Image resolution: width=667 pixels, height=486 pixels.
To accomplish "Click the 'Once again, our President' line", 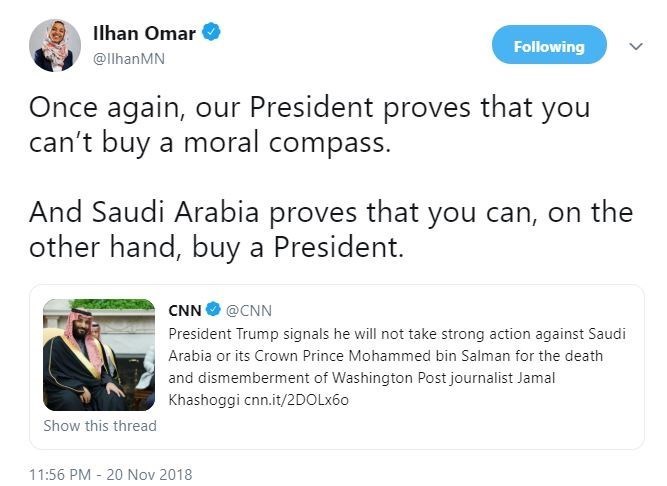I will coord(309,108).
